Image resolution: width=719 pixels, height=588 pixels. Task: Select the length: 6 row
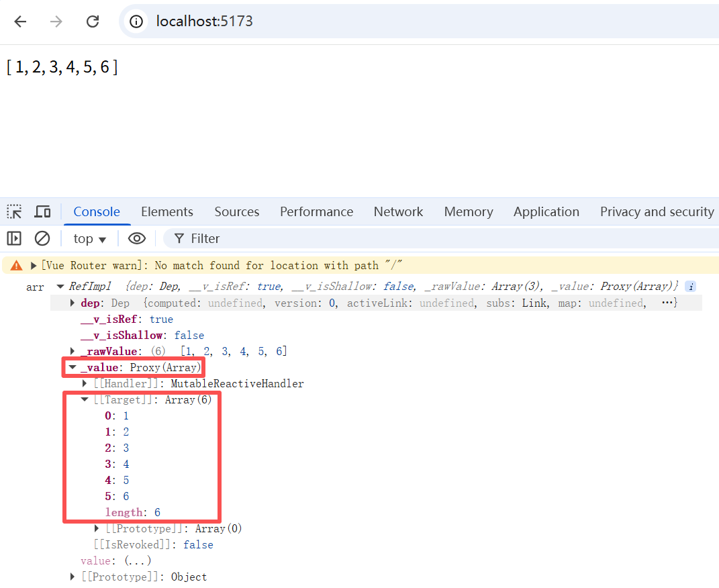pyautogui.click(x=133, y=512)
